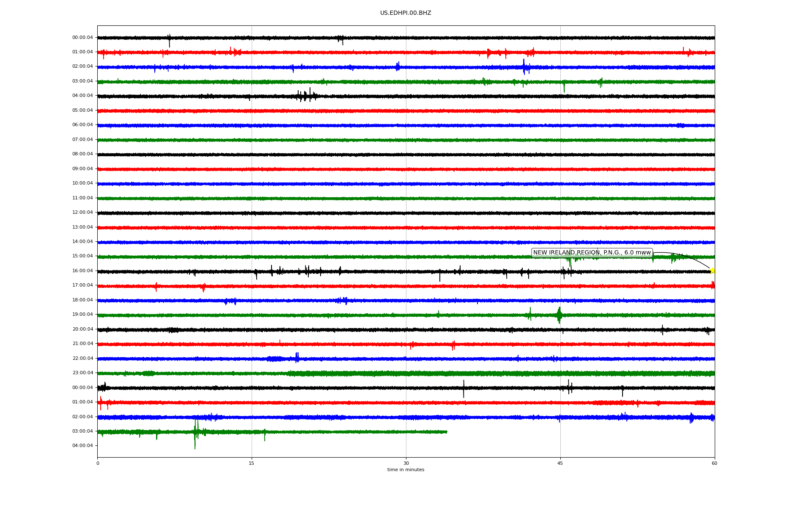Click the 21:00:04 time label
This screenshot has height=508, width=812.
82,344
